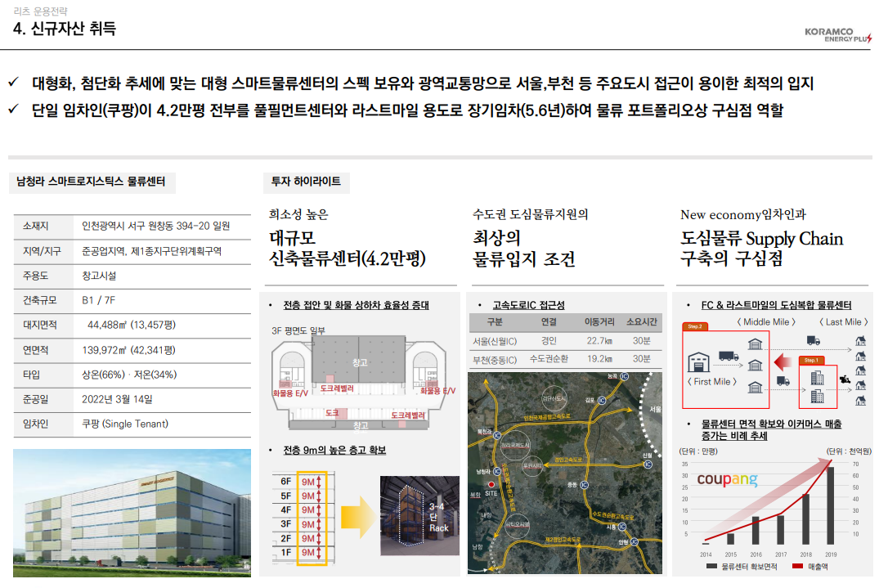Image resolution: width=888 pixels, height=588 pixels.
Task: Click the yellow arrow pointing to Rack photo
Action: [x=358, y=516]
